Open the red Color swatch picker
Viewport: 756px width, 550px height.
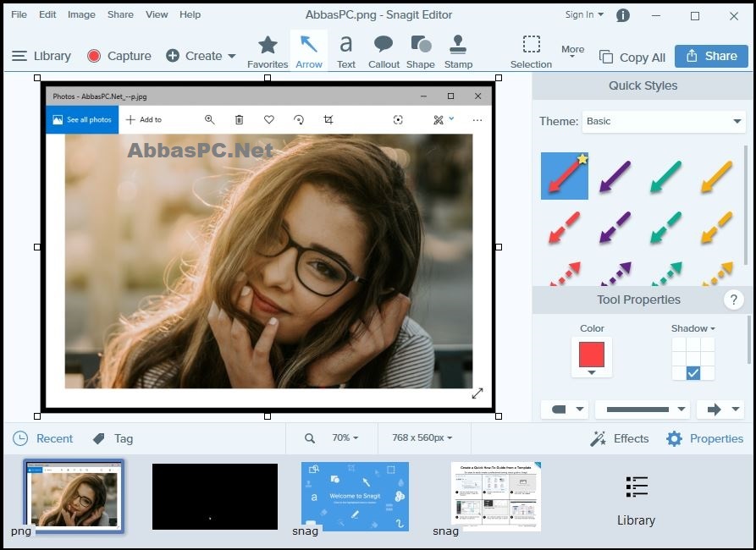592,357
